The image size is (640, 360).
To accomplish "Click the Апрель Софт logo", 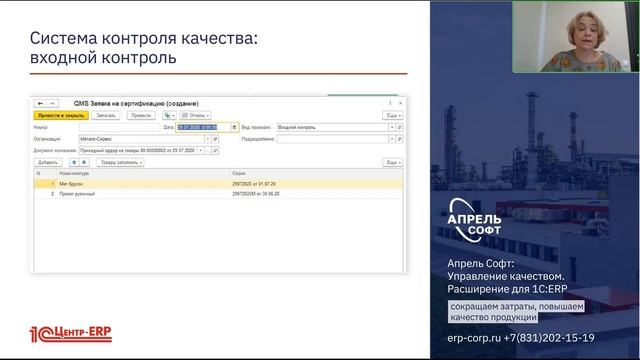I will pos(474,220).
